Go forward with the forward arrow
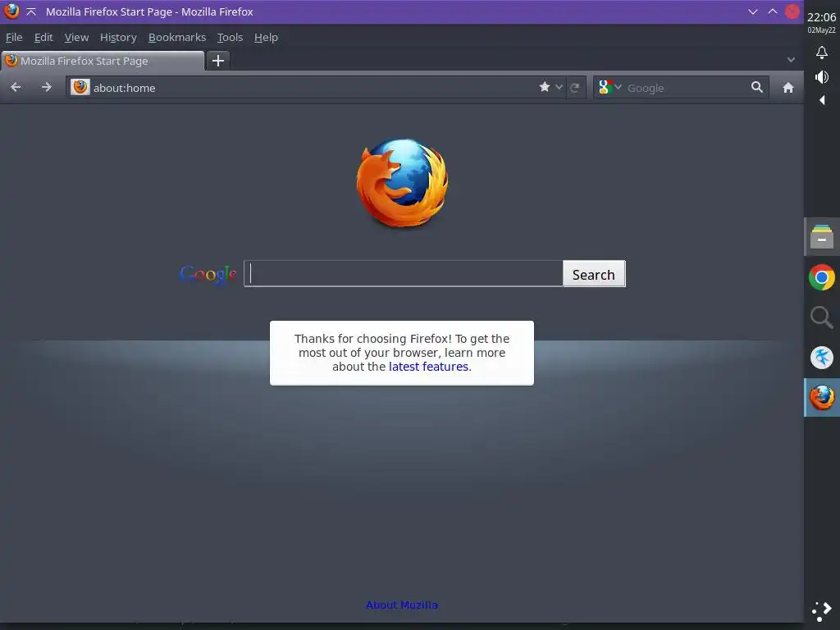Screen dimensions: 840x630 coord(47,87)
